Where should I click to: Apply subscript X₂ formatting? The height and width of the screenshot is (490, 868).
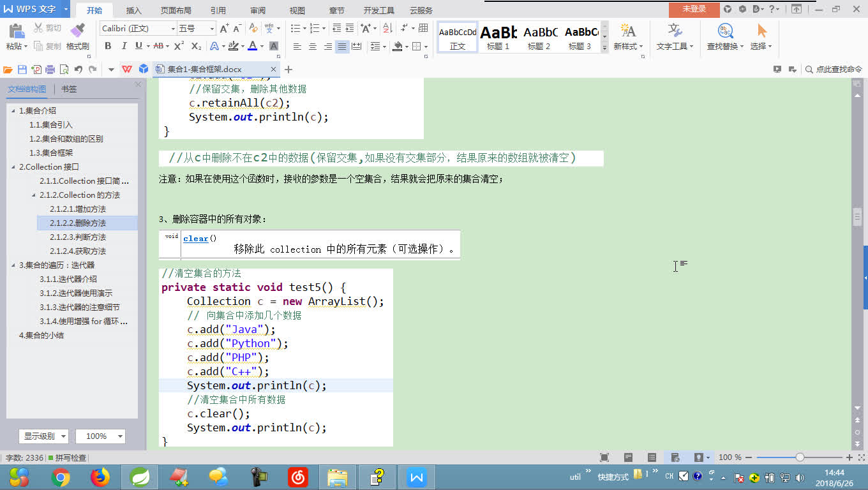pyautogui.click(x=197, y=46)
